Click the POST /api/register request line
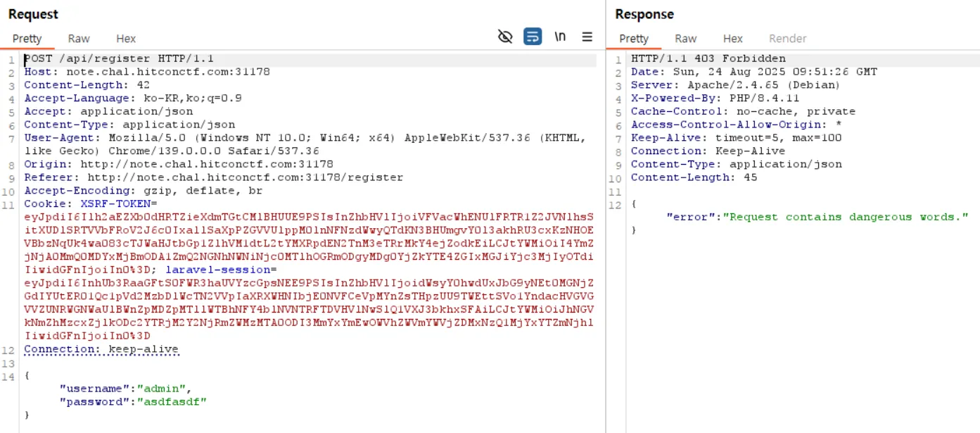The height and width of the screenshot is (433, 980). (119, 58)
